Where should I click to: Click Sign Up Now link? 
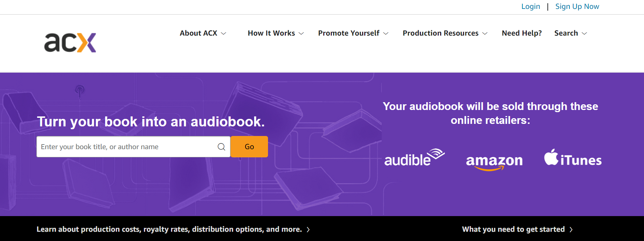(x=577, y=6)
